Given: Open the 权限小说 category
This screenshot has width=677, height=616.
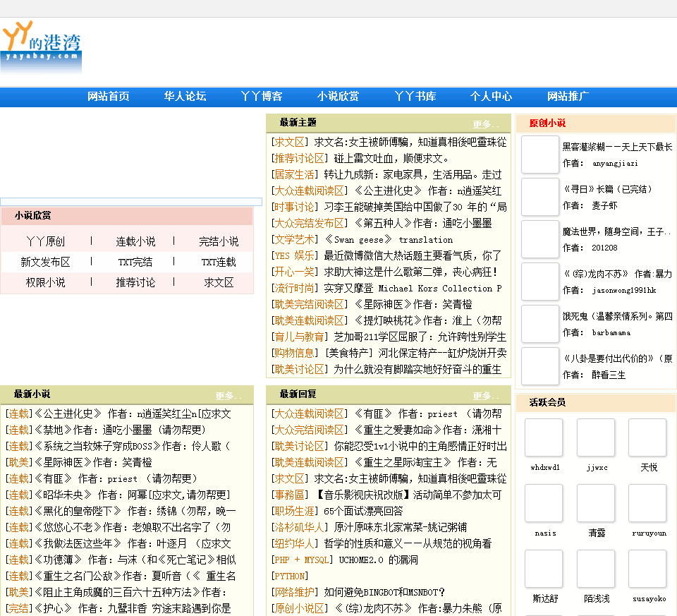Looking at the screenshot, I should coord(45,282).
